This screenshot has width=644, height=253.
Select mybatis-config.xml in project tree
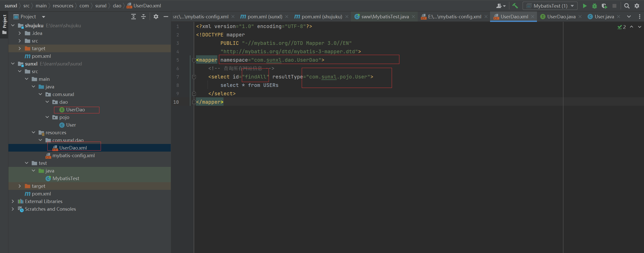[73, 156]
